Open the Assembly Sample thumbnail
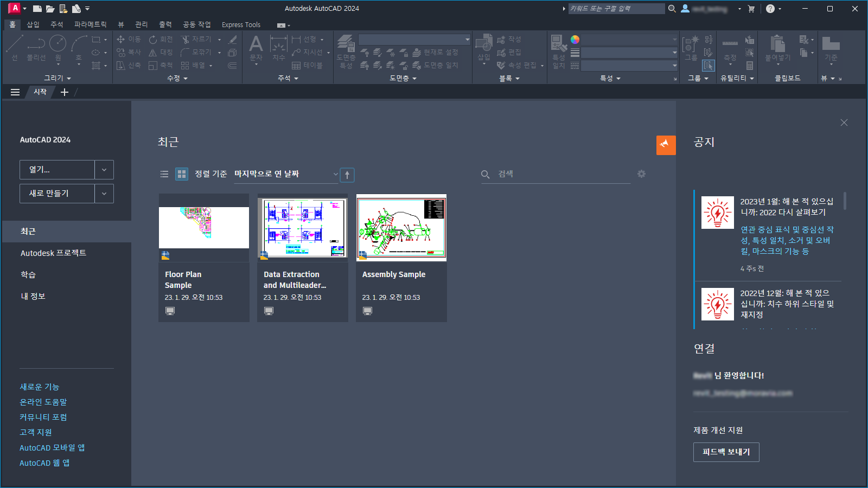The width and height of the screenshot is (868, 488). pyautogui.click(x=401, y=228)
